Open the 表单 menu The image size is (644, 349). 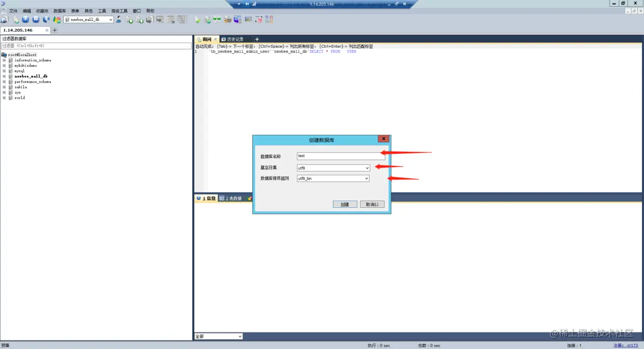coord(75,11)
